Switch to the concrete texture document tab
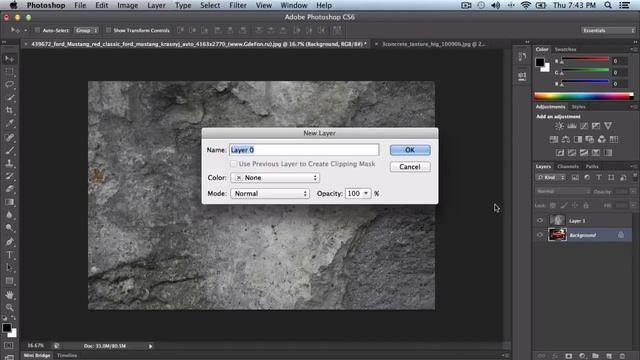640x360 pixels. click(433, 44)
